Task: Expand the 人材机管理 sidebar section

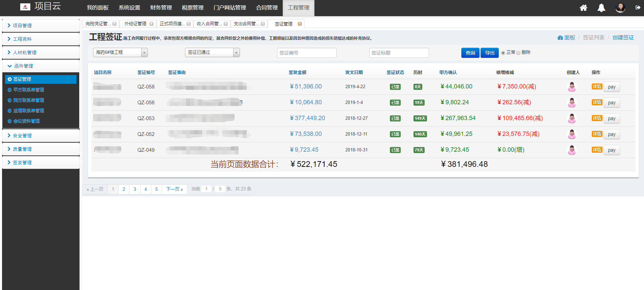Action: coord(41,52)
